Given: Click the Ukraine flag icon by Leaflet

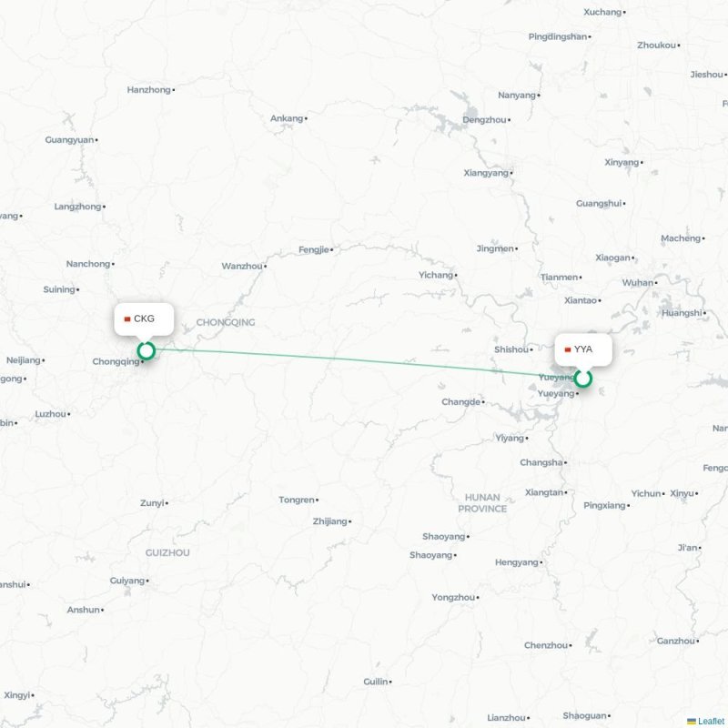Looking at the screenshot, I should click(x=692, y=721).
